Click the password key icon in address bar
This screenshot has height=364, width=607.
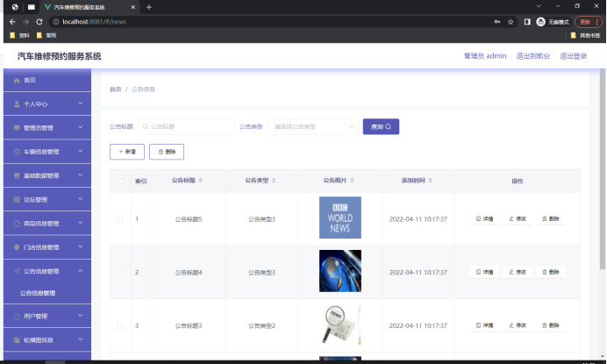pos(497,22)
